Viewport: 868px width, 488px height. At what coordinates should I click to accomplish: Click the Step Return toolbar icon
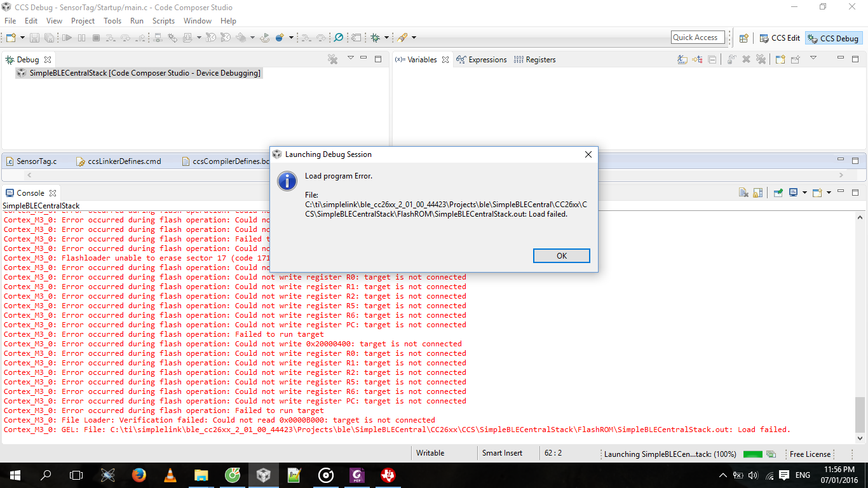point(140,37)
